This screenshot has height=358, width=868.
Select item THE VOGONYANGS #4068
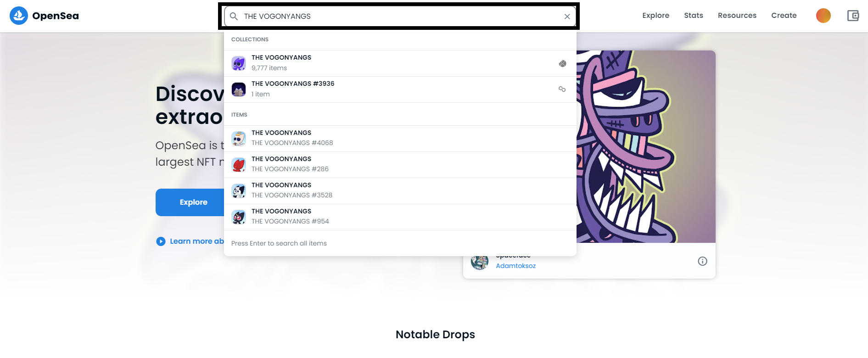(x=400, y=139)
